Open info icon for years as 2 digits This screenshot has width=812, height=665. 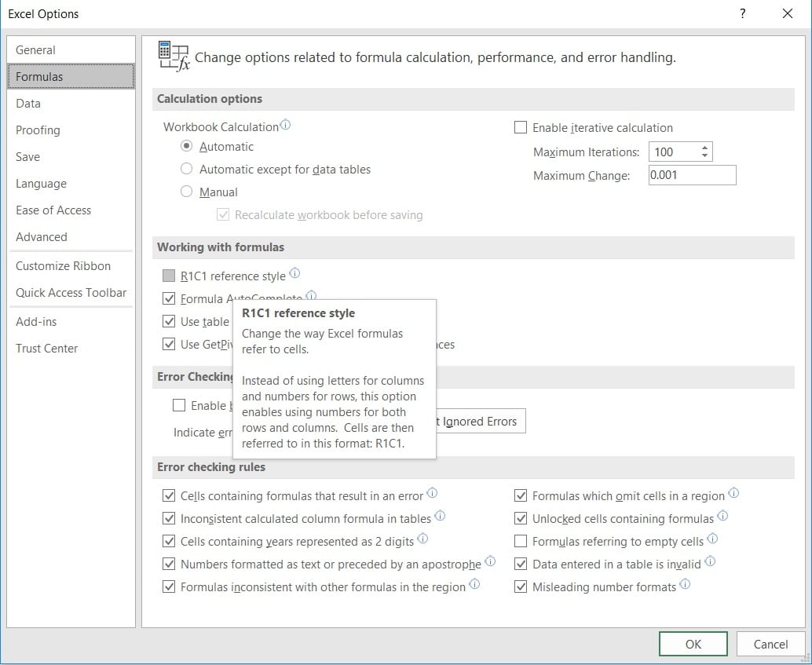tap(422, 538)
